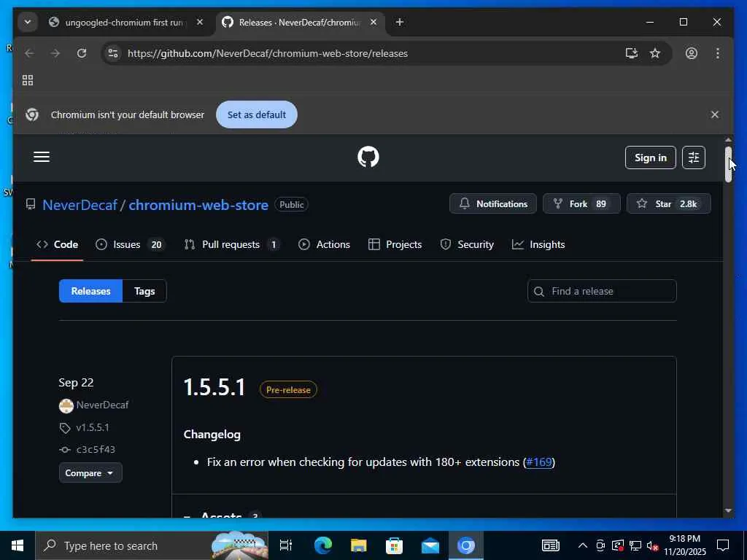Open the network tray icon
The image size is (747, 560).
pos(635,545)
